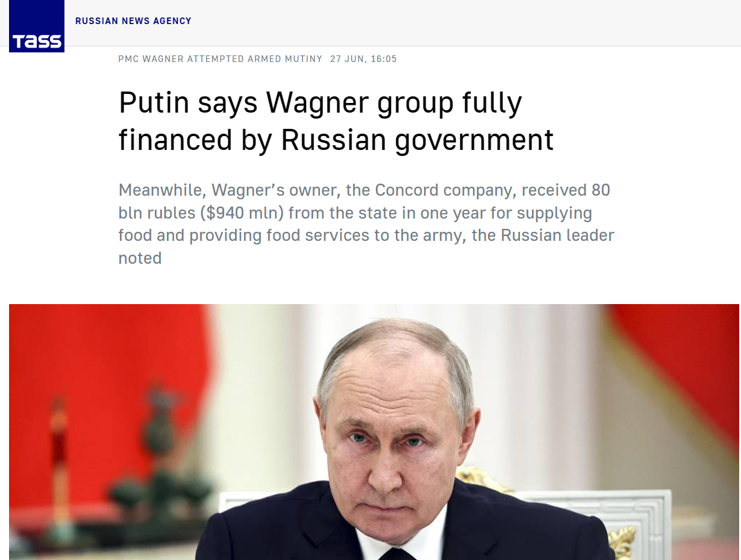Click the lead paragraph beginning with Meanwhile
The image size is (741, 560).
(x=366, y=224)
